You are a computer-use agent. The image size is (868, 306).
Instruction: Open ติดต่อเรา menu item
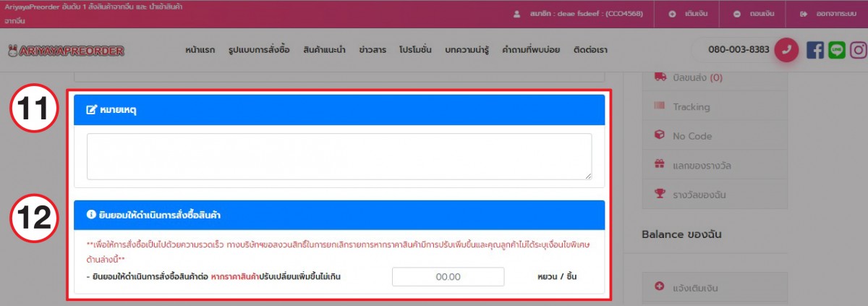coord(590,51)
